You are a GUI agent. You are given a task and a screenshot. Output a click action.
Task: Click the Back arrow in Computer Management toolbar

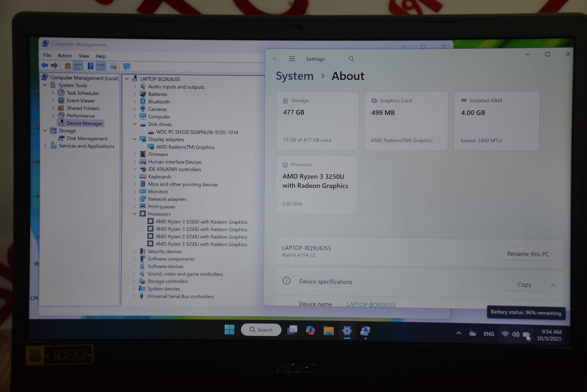[44, 66]
